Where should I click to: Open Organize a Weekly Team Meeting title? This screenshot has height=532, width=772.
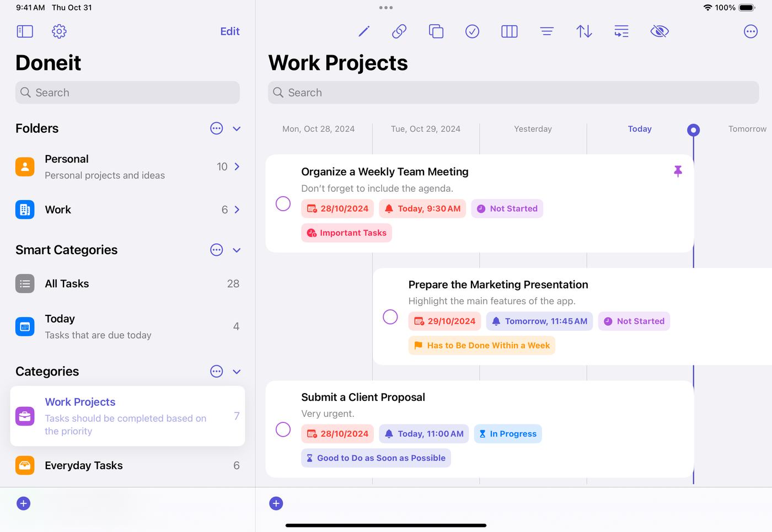pyautogui.click(x=385, y=172)
